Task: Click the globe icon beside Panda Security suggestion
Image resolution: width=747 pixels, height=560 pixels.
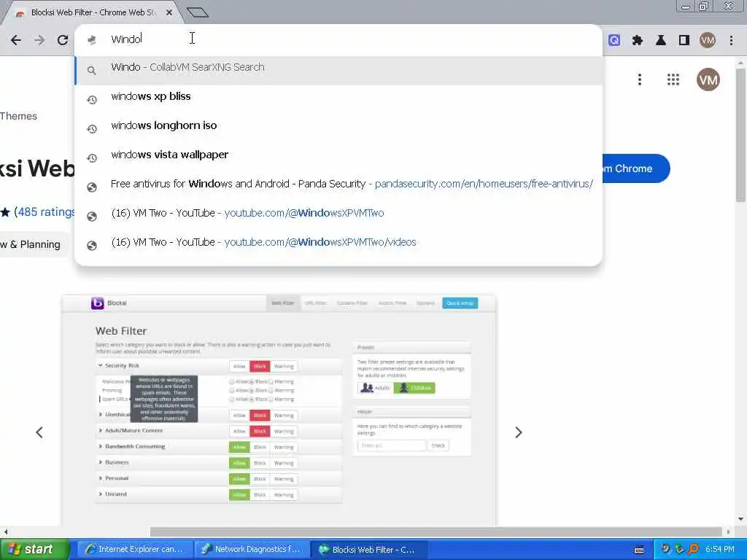Action: coord(92,187)
